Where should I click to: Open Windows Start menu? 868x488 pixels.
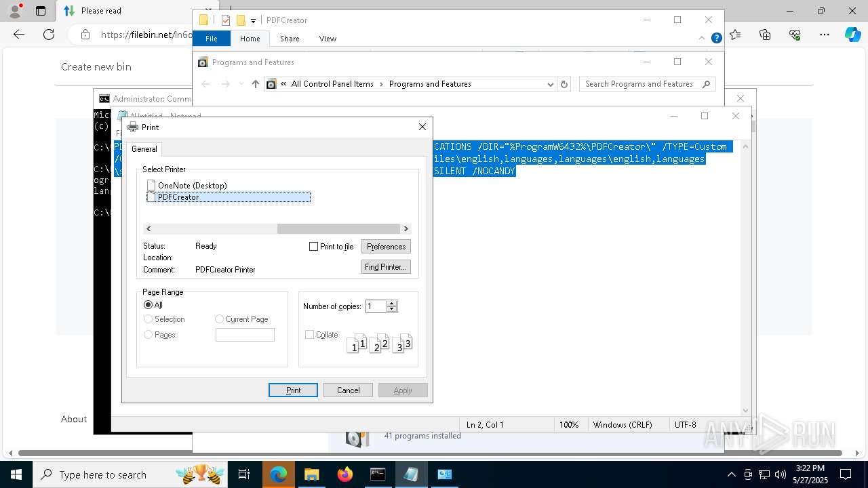click(16, 474)
